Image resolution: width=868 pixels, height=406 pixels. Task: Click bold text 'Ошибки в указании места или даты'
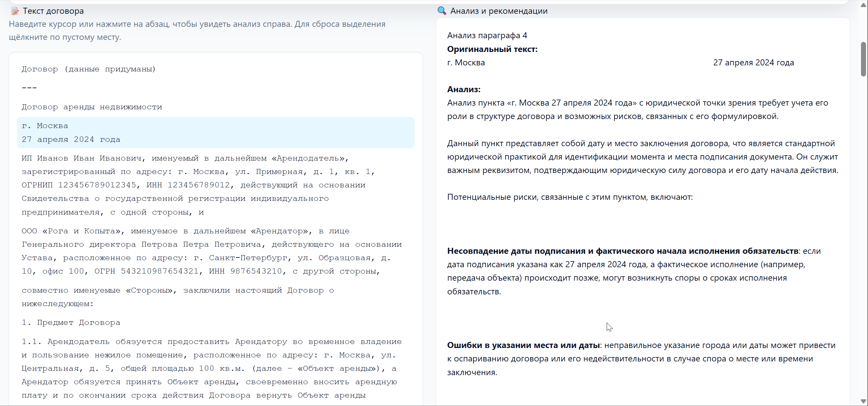[x=523, y=345]
